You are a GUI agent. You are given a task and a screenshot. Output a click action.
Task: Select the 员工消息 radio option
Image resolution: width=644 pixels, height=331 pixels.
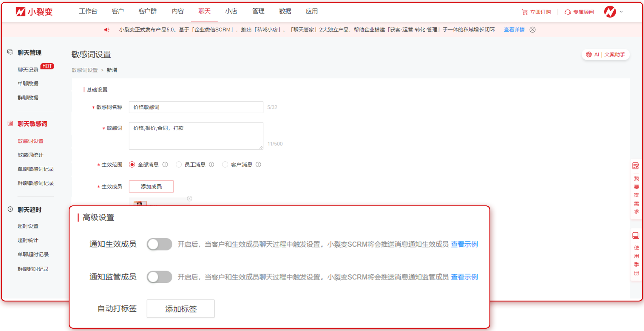pyautogui.click(x=179, y=165)
